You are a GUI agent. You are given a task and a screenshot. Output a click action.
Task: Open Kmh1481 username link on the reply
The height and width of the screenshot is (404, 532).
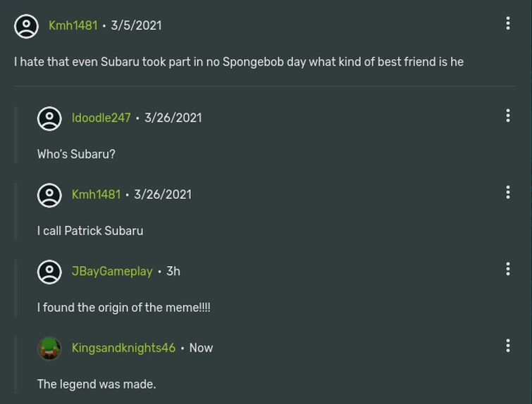coord(96,195)
